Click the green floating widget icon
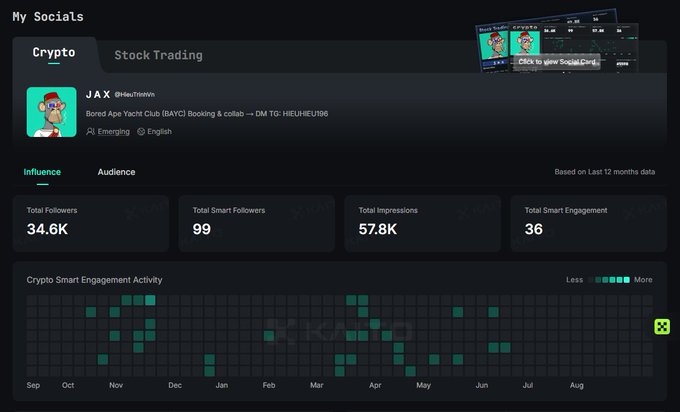The image size is (680, 412). click(x=662, y=327)
